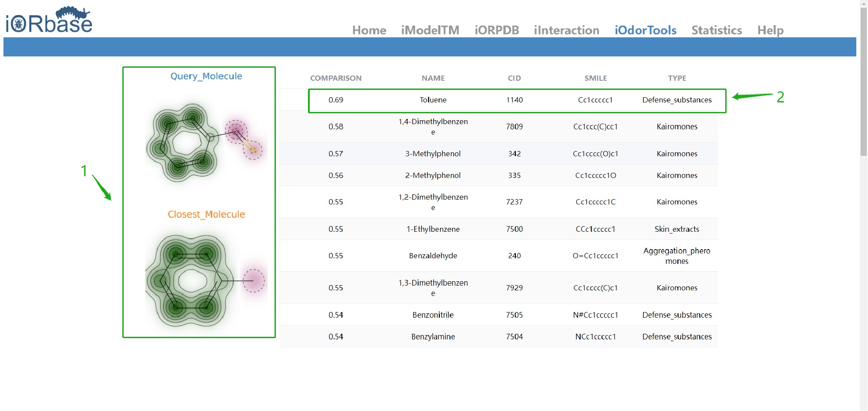The height and width of the screenshot is (411, 868).
Task: Click the COMPARISON column header
Action: point(336,78)
